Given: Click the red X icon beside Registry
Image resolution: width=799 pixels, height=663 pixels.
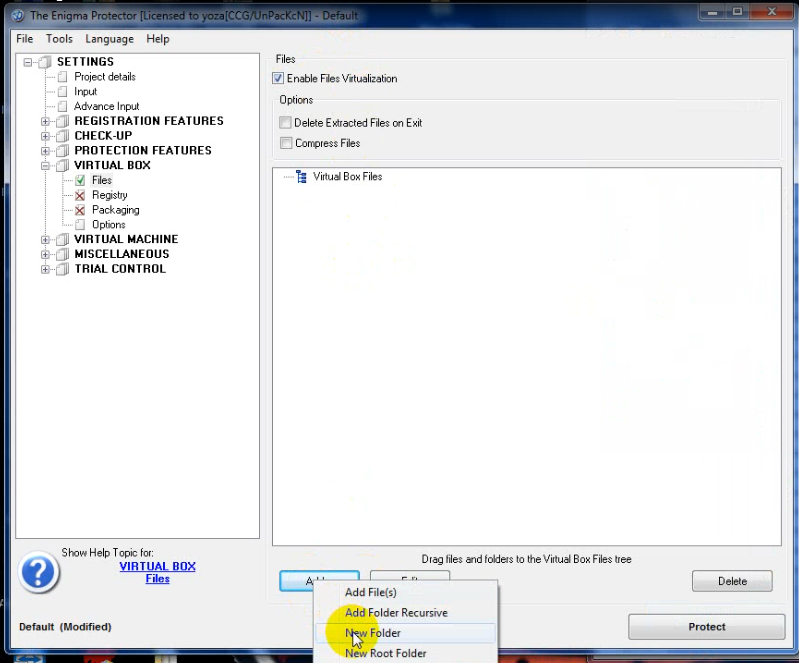Looking at the screenshot, I should coord(80,195).
